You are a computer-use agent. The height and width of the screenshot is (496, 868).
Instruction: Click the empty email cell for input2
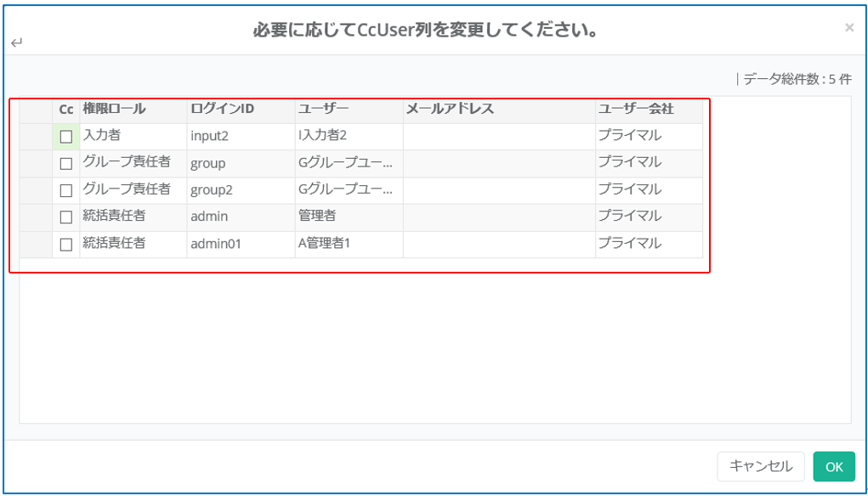[x=499, y=136]
